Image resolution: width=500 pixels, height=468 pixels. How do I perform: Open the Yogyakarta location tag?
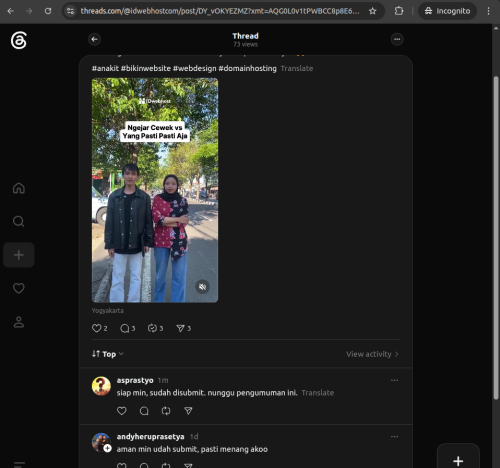(107, 310)
